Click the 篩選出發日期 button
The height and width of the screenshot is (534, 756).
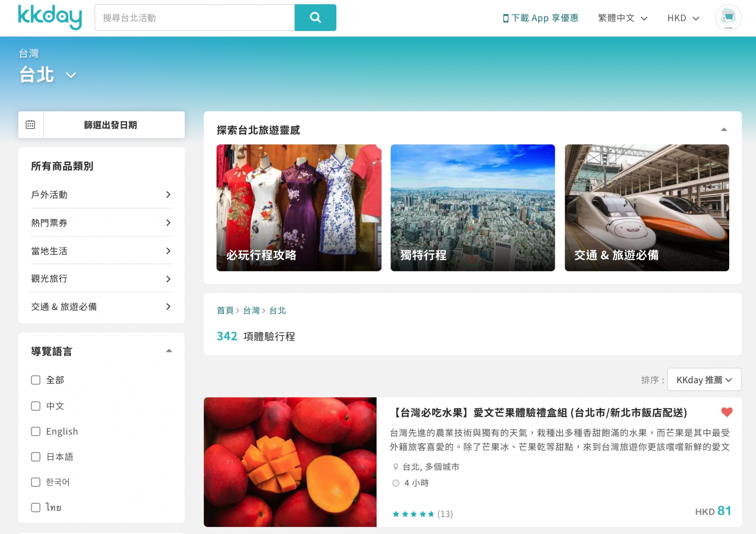click(x=110, y=125)
